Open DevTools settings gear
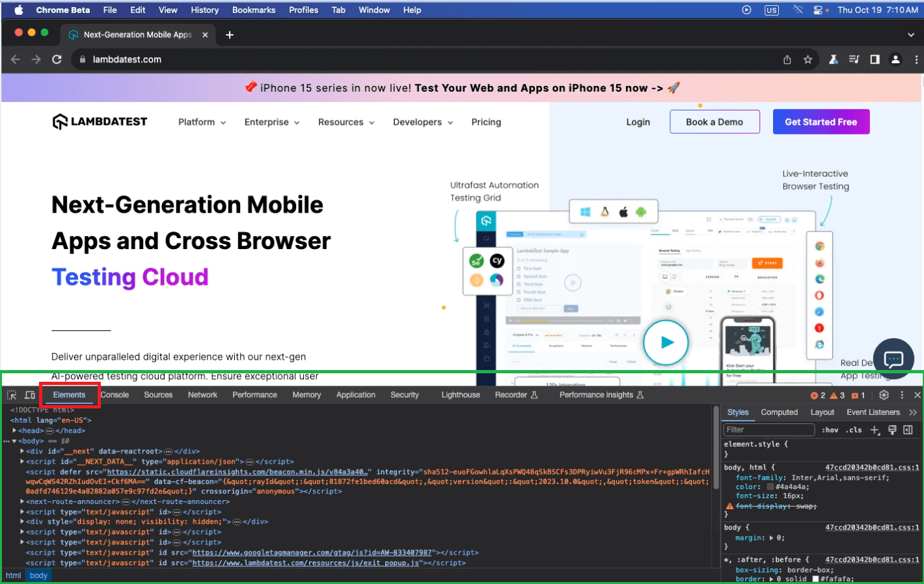924x584 pixels. click(884, 395)
